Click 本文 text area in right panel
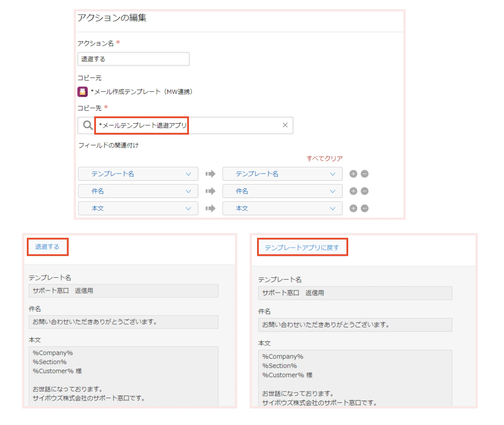This screenshot has width=504, height=425. pos(355,378)
